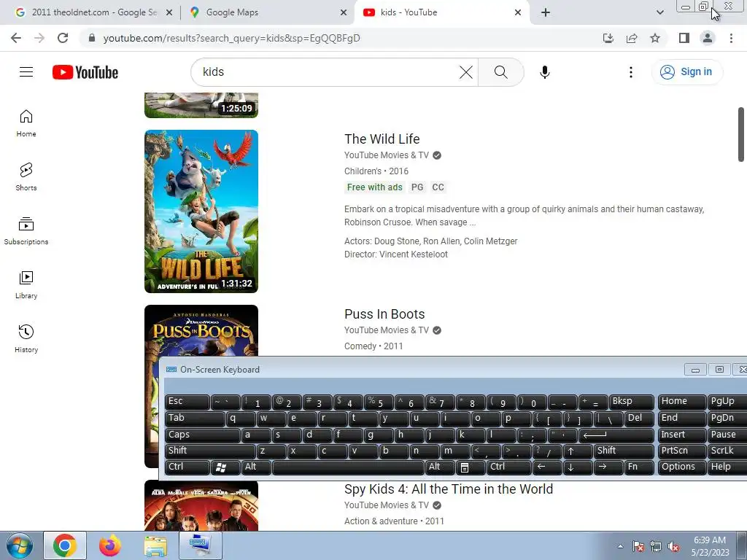Select the On-Screen Keyboard taskbar item
The height and width of the screenshot is (560, 747).
pos(201,545)
